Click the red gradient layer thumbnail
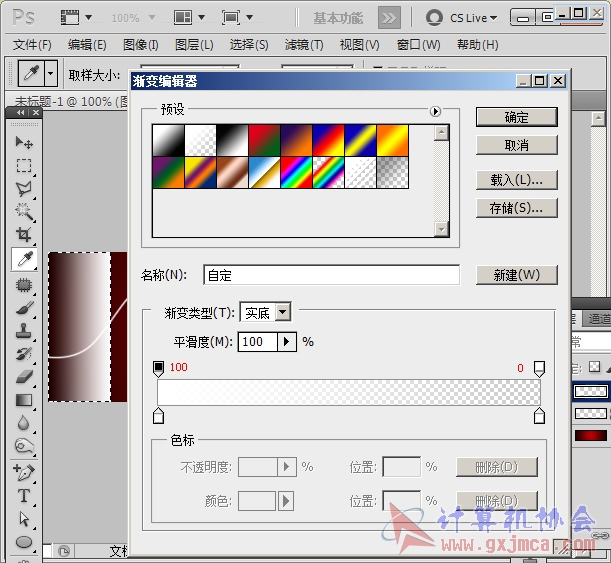Image resolution: width=611 pixels, height=563 pixels. click(591, 435)
